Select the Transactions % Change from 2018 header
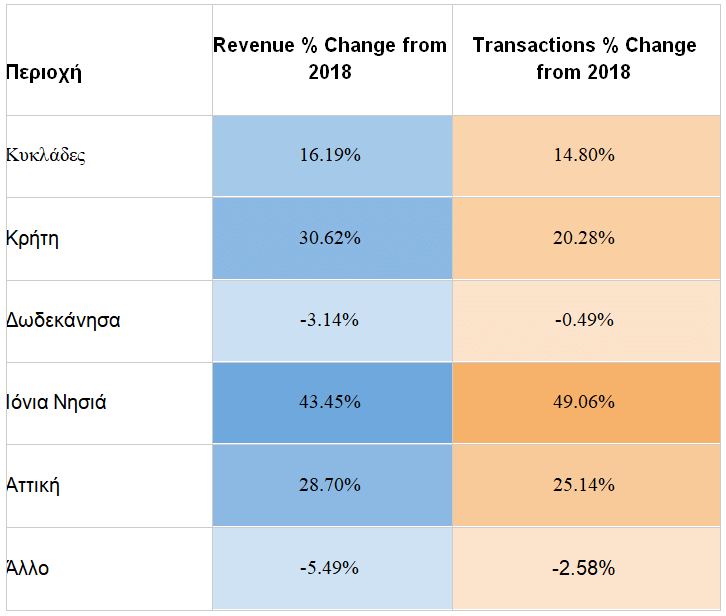Viewport: 726px width, 616px height. point(584,59)
